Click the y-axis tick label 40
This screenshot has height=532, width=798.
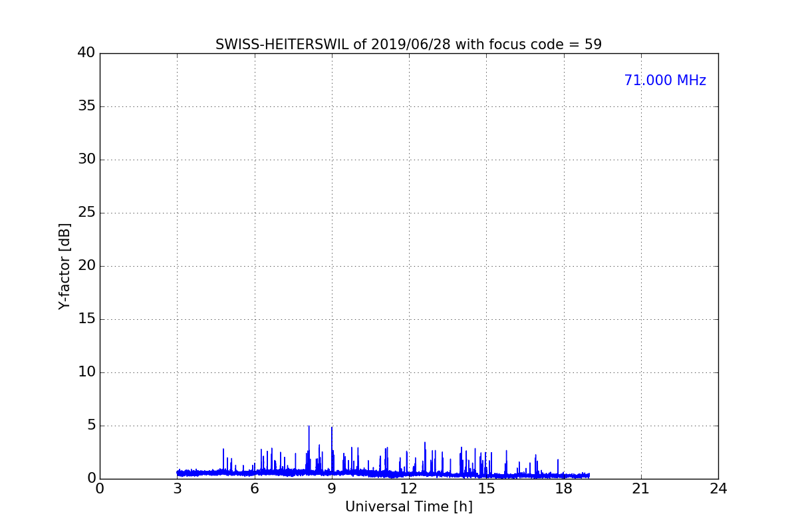coord(86,53)
